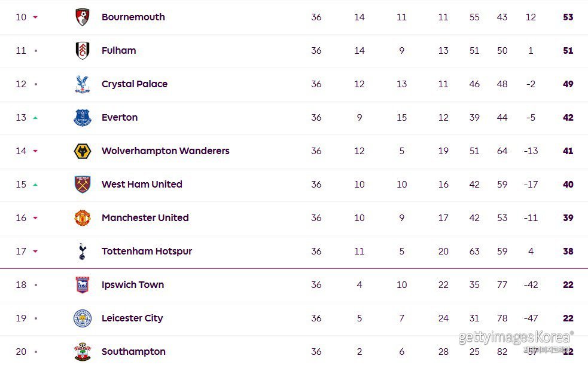Viewport: 588px width, 368px height.
Task: Click the Bournemouth club crest
Action: [x=83, y=17]
